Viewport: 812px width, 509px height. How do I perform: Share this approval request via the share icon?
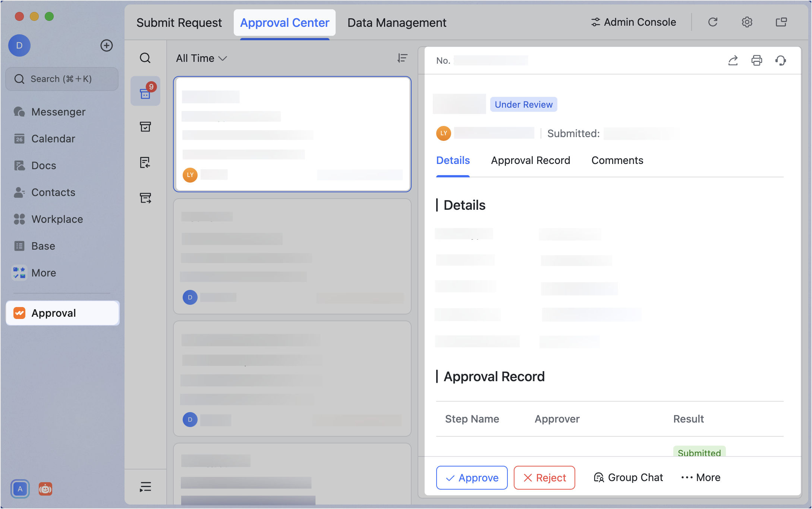pyautogui.click(x=733, y=60)
